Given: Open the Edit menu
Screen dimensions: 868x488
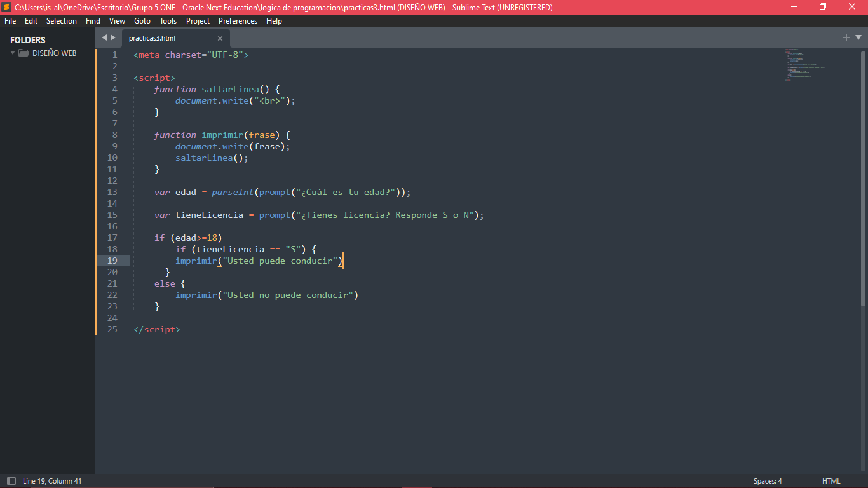Looking at the screenshot, I should [31, 21].
